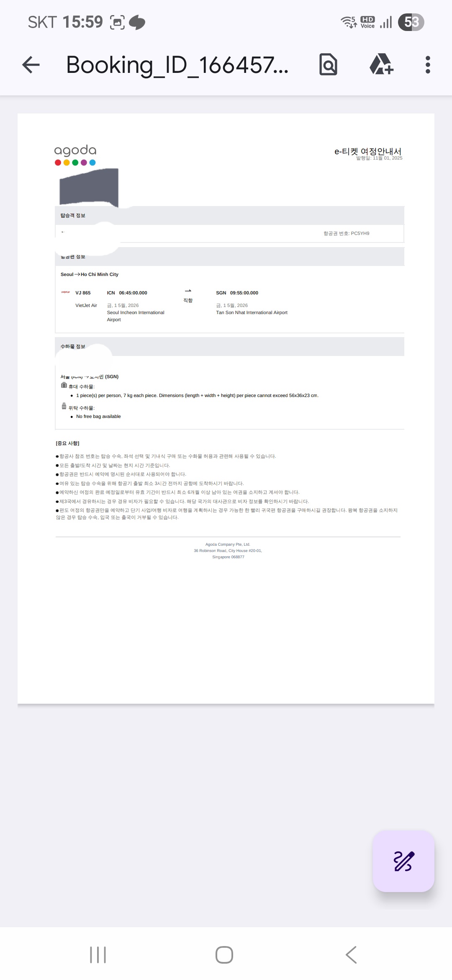
Task: Add this PDF to Google Drive
Action: pyautogui.click(x=381, y=64)
